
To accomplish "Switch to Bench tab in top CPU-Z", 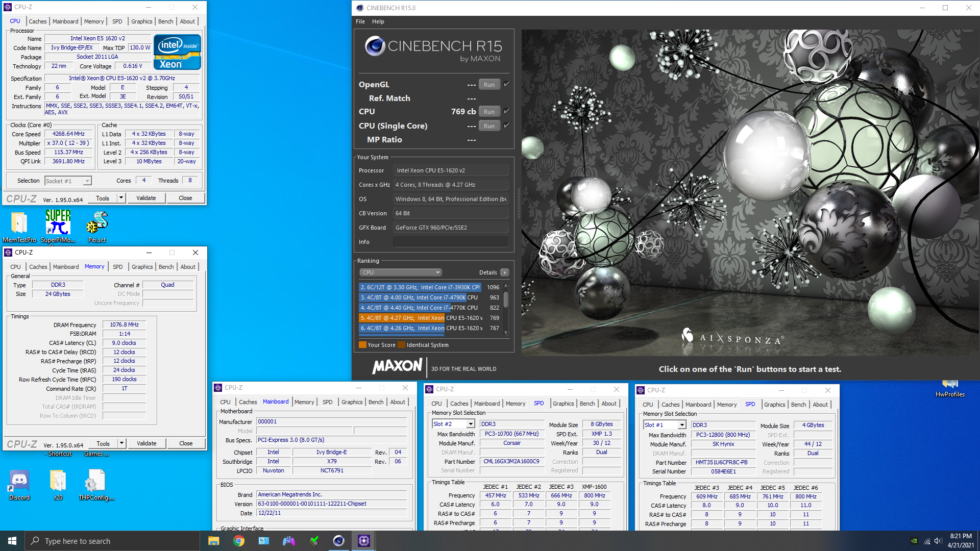I will (x=166, y=21).
